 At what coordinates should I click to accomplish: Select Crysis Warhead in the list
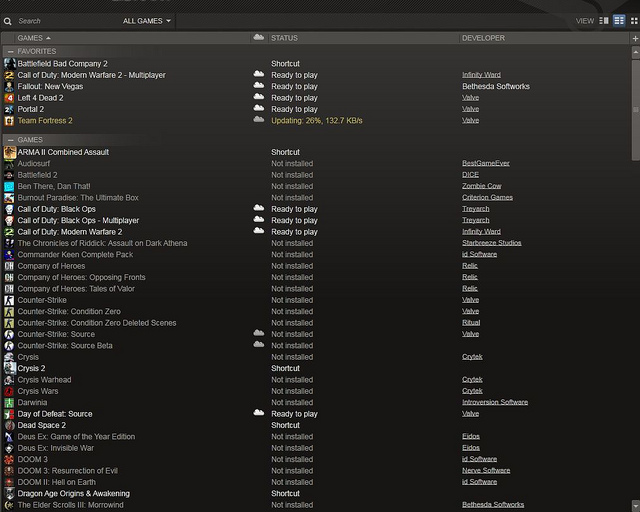(x=44, y=380)
